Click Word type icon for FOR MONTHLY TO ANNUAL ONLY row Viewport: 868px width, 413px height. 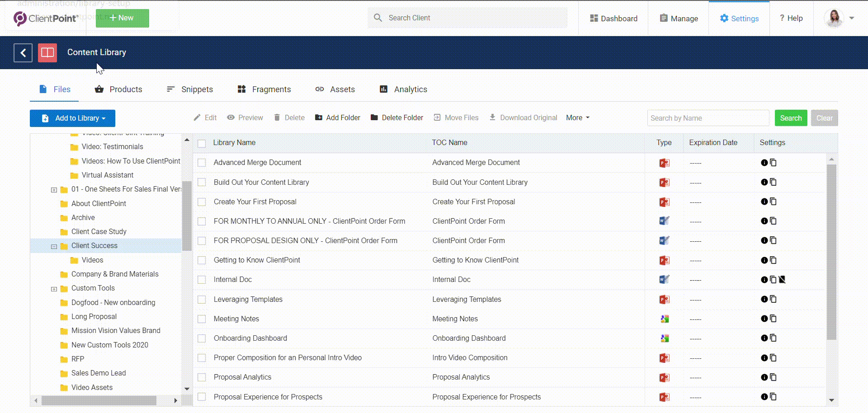coord(664,221)
